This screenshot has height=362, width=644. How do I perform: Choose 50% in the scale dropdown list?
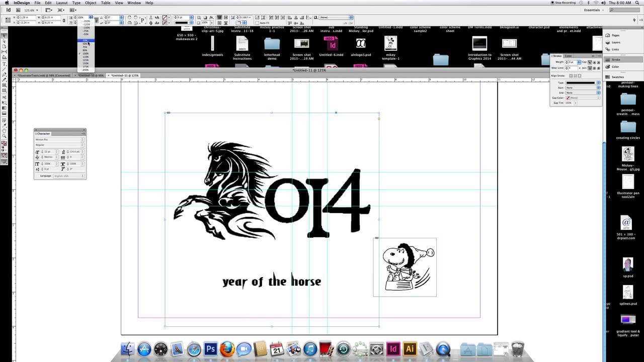click(85, 44)
